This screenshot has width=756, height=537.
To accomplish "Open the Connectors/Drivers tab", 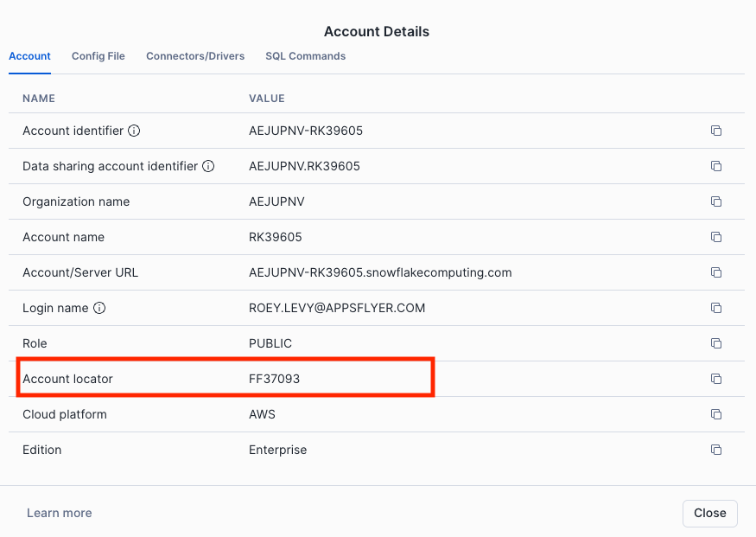I will (x=195, y=56).
